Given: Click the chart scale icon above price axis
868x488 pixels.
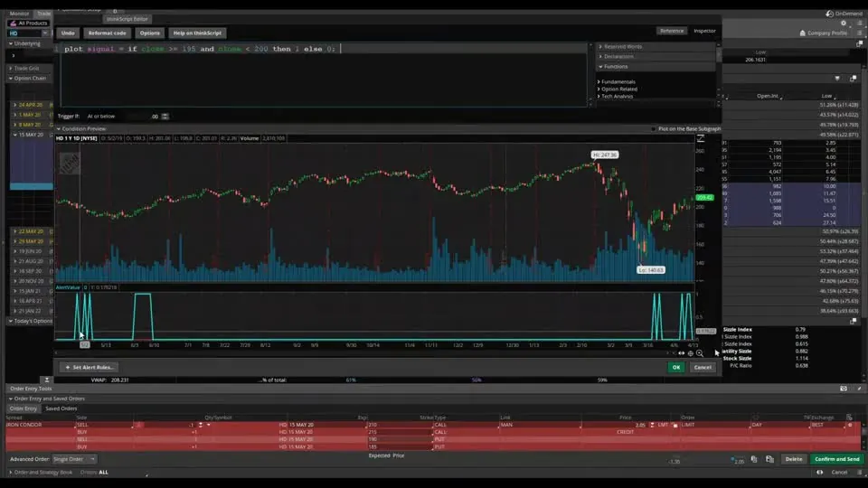Looking at the screenshot, I should [x=701, y=138].
